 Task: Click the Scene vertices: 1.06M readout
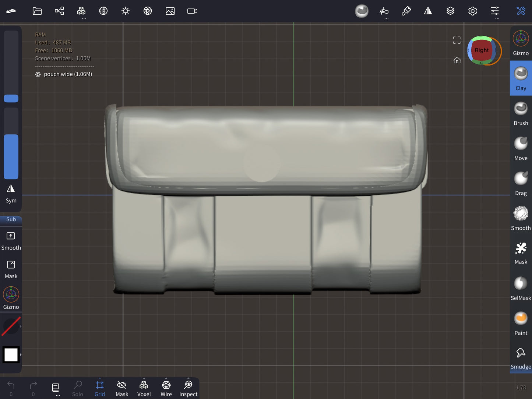pos(63,58)
